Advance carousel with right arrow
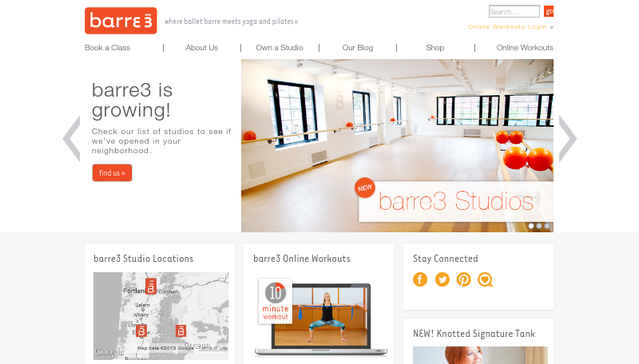This screenshot has height=364, width=639. point(567,138)
